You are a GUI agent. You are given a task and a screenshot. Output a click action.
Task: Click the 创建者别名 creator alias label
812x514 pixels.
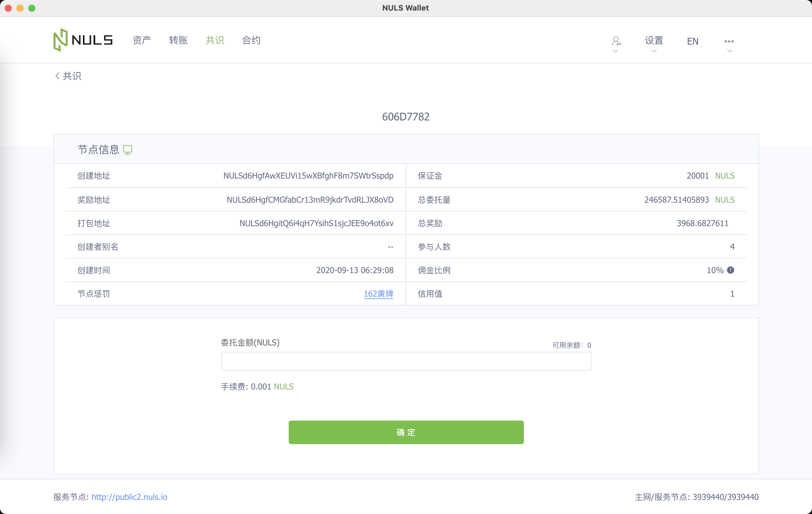pos(98,247)
